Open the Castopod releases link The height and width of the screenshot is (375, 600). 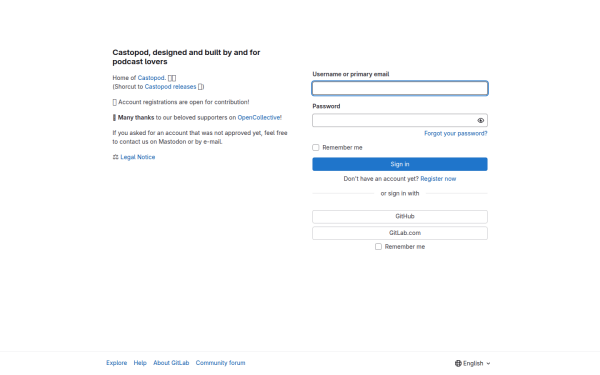[170, 87]
